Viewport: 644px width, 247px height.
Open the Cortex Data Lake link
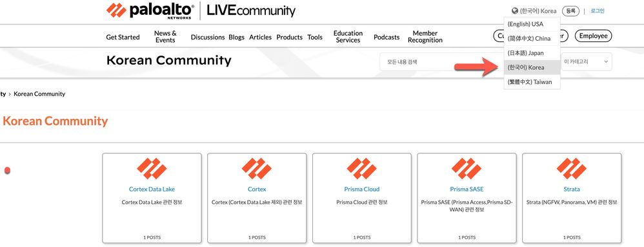click(152, 189)
